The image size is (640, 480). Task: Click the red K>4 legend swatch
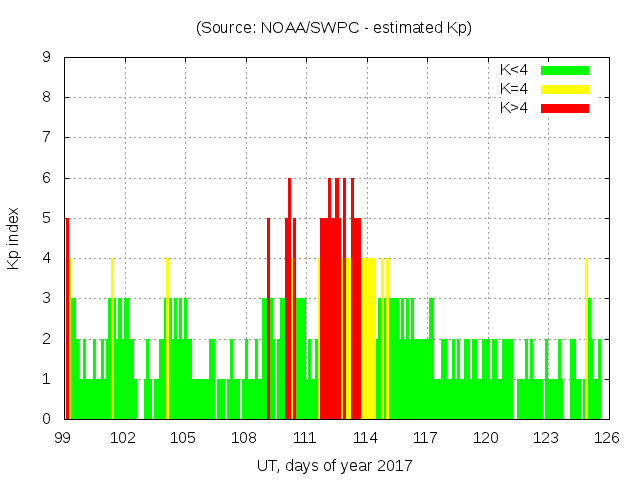(x=565, y=107)
